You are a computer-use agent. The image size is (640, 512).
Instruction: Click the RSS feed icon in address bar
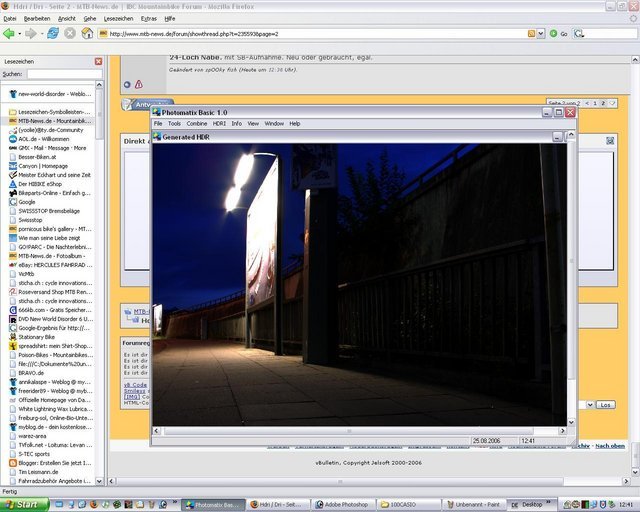[x=531, y=34]
